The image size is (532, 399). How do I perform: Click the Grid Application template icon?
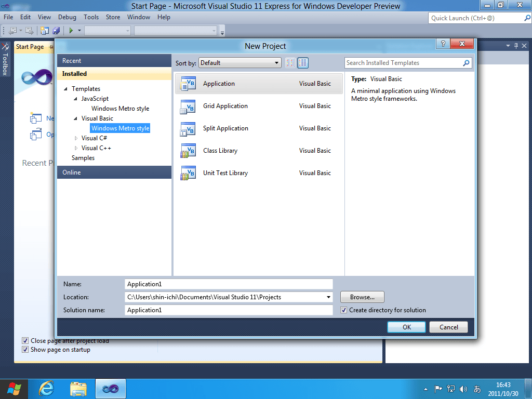pyautogui.click(x=188, y=106)
